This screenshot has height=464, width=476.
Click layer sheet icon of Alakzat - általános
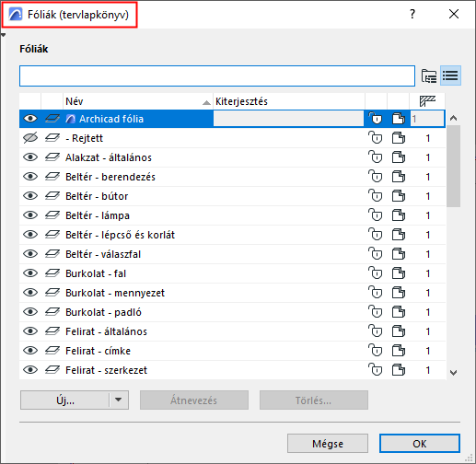coord(52,157)
